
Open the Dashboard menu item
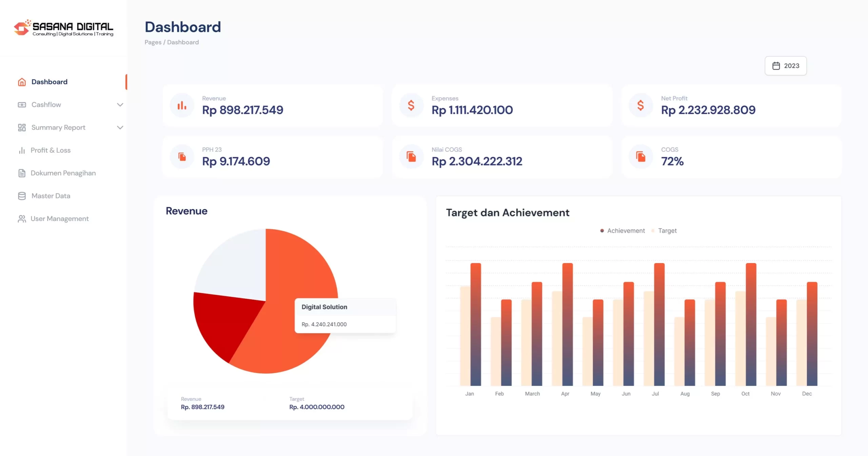[50, 82]
